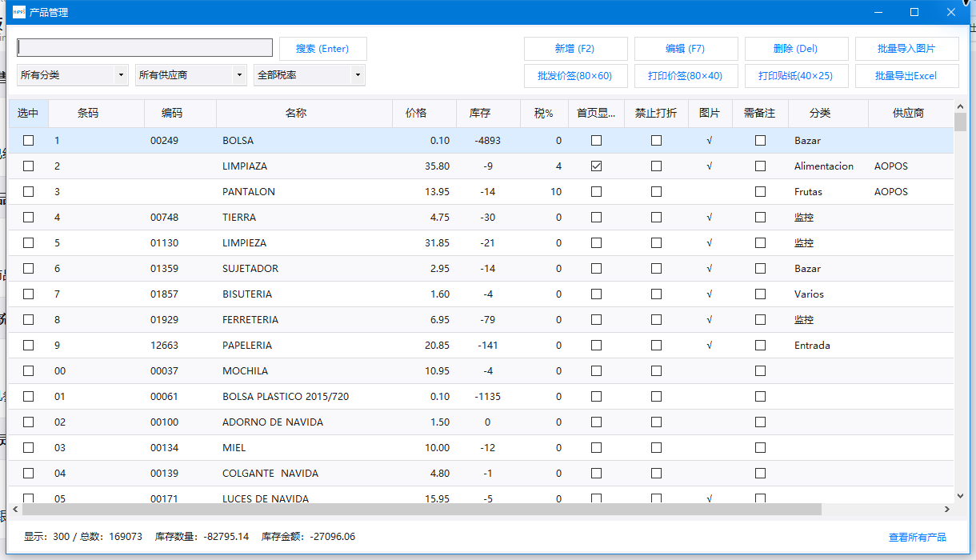Screen dimensions: 976x560
Task: Click the 批量导入图片 button
Action: tap(906, 49)
